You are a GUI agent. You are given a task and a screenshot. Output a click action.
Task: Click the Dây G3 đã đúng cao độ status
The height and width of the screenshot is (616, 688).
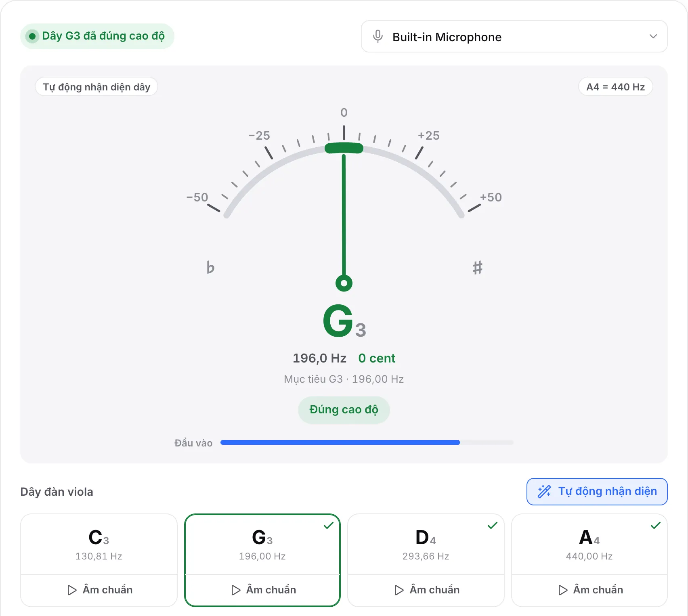(x=97, y=36)
